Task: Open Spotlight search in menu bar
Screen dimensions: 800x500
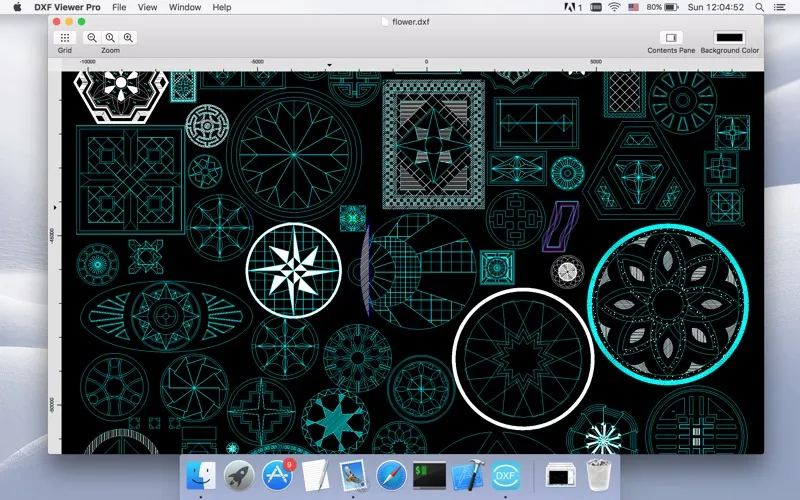Action: point(759,7)
